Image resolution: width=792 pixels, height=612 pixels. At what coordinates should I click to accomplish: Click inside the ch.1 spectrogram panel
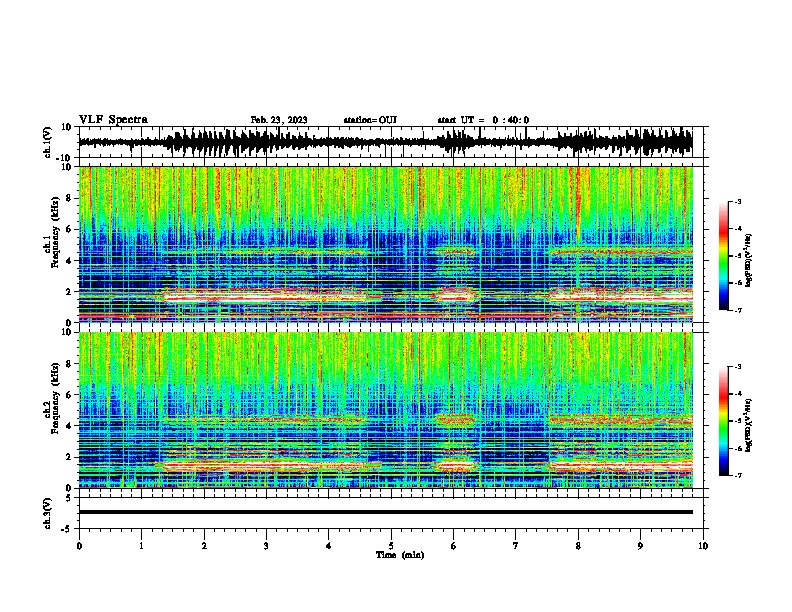coord(385,244)
